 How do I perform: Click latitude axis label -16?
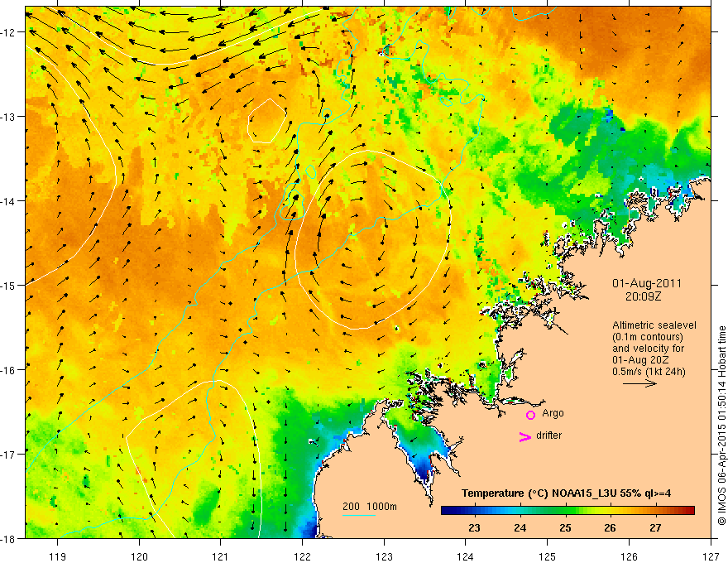pos(9,370)
